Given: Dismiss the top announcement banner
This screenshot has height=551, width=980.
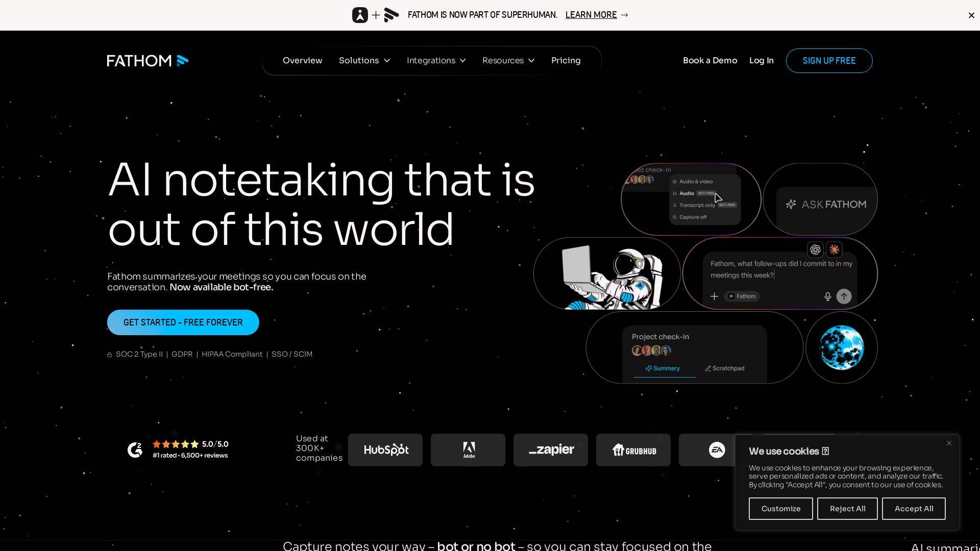Looking at the screenshot, I should click(971, 15).
